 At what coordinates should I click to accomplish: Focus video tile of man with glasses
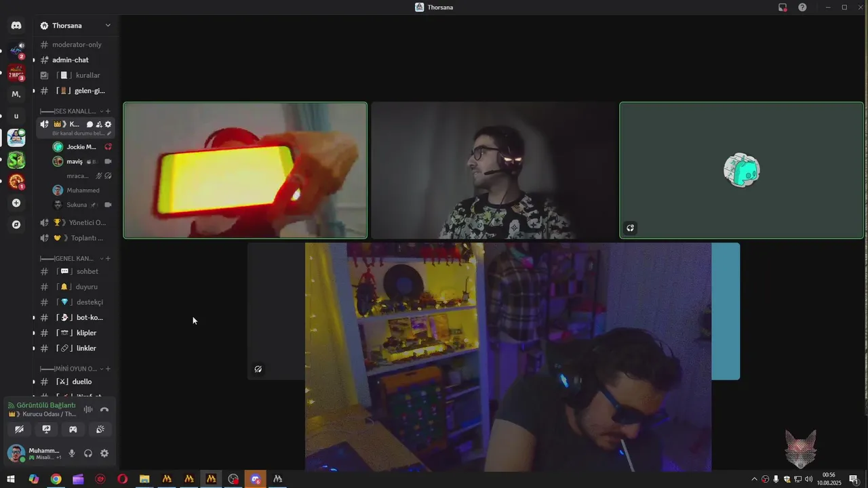494,170
